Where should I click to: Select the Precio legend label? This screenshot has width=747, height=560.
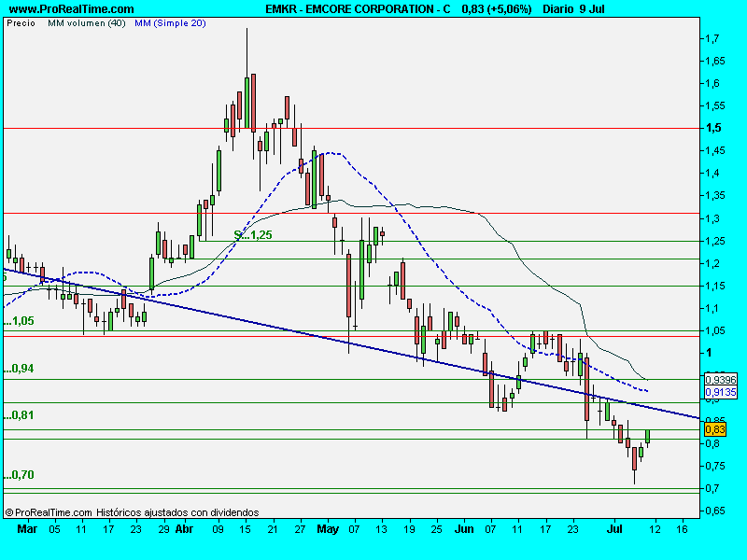point(21,22)
